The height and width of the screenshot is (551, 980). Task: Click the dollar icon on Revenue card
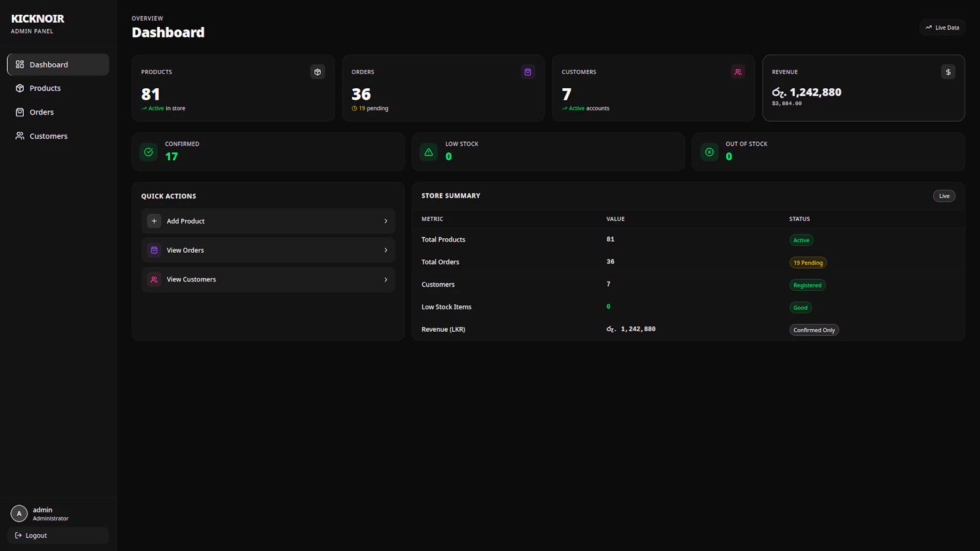tap(948, 72)
